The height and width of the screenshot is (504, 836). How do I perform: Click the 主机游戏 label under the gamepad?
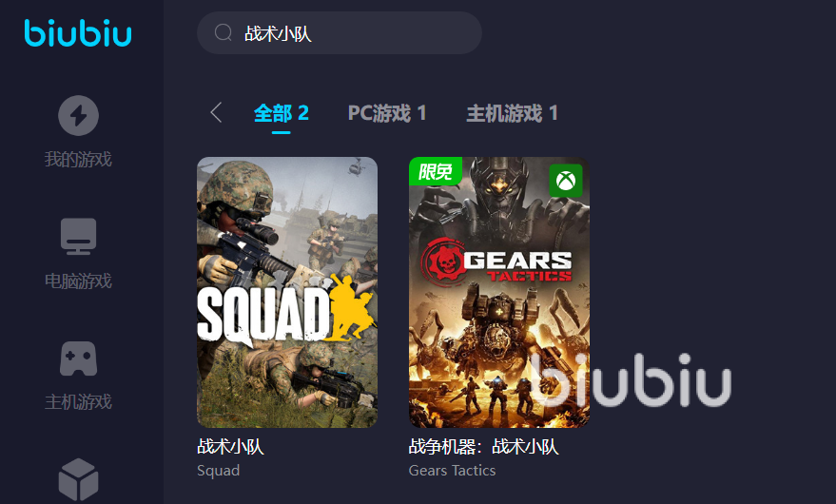point(78,401)
